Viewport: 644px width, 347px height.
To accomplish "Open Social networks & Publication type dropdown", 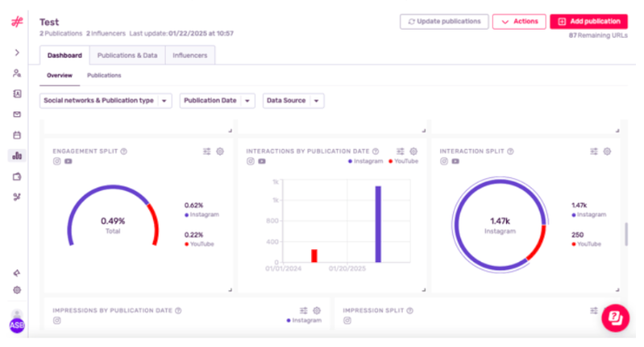I will coord(106,100).
